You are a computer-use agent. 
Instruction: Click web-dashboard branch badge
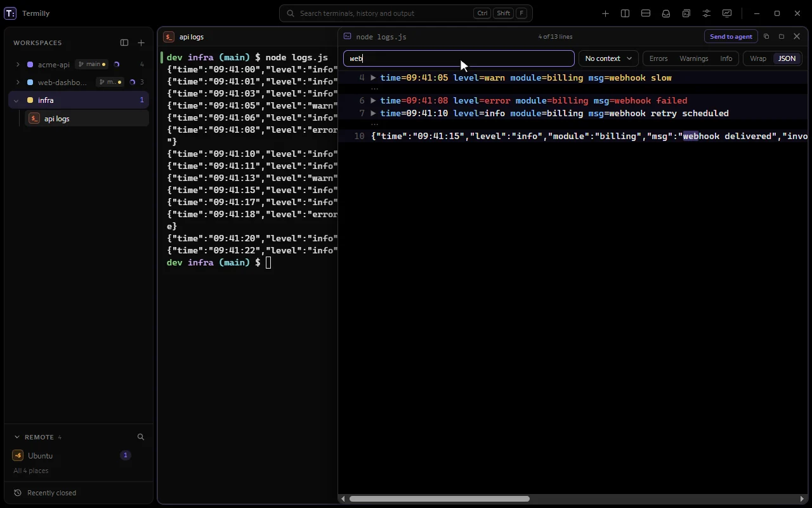click(x=110, y=82)
